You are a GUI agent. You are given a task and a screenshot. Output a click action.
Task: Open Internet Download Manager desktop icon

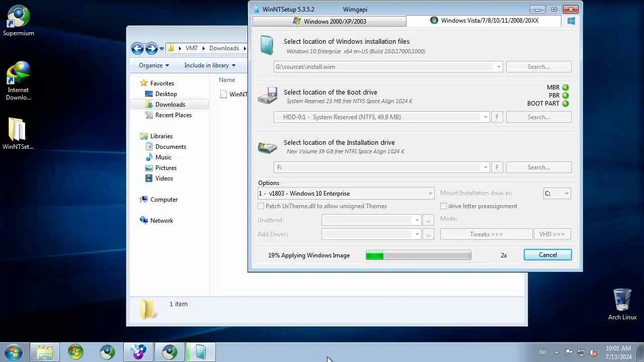[x=19, y=80]
